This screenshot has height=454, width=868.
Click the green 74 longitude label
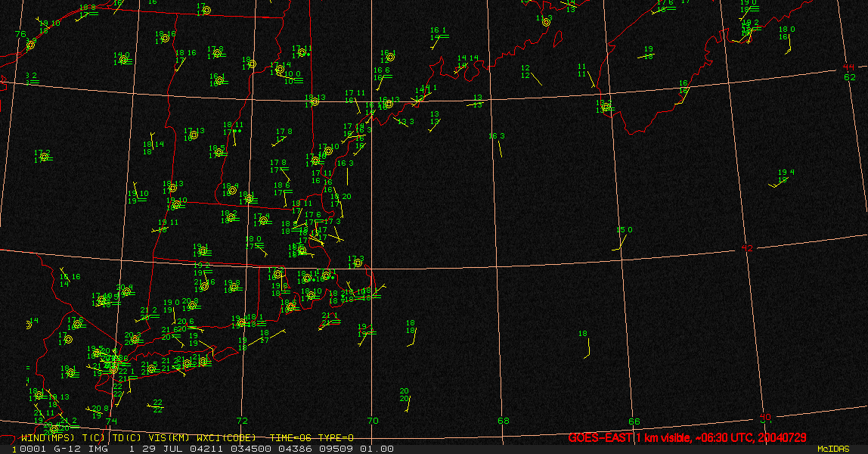(111, 421)
